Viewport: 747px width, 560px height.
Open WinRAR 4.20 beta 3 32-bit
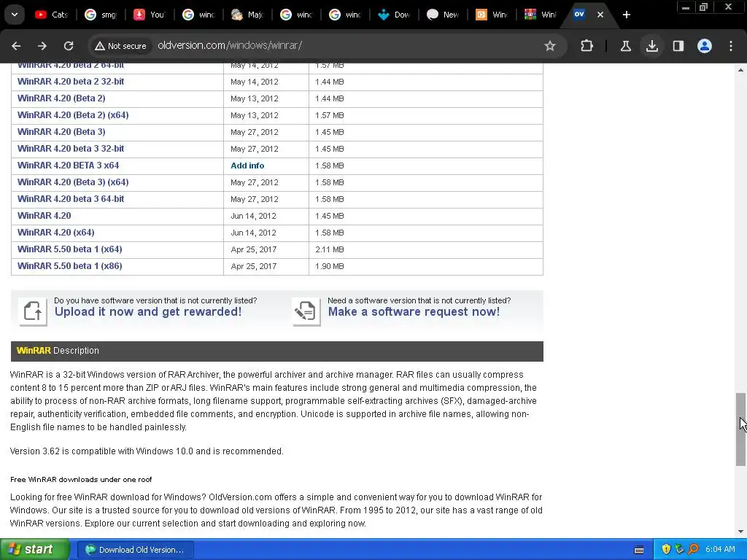coord(71,149)
